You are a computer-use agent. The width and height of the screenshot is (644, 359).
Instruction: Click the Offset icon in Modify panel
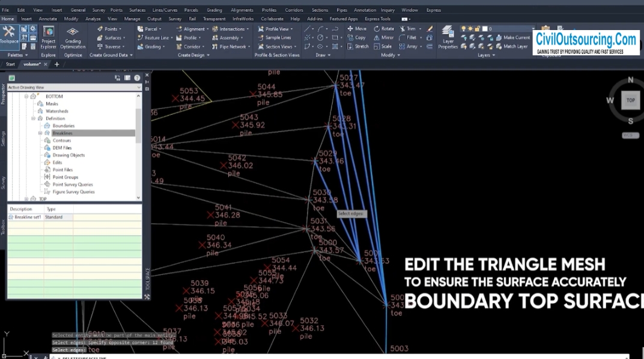coord(430,46)
